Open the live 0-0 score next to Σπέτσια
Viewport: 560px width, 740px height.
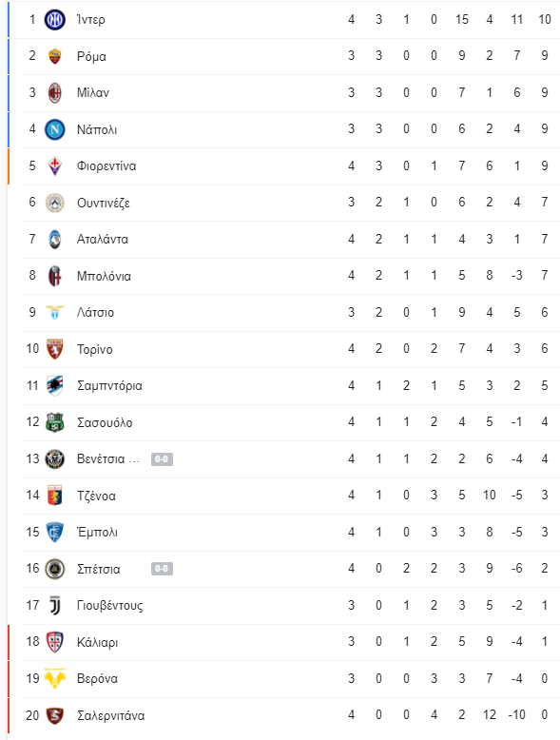162,569
